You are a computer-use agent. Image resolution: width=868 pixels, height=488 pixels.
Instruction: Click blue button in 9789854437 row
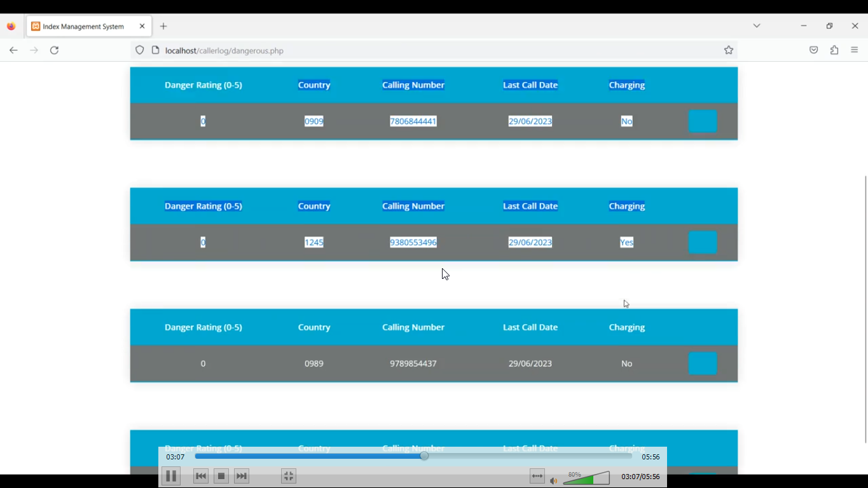point(703,363)
